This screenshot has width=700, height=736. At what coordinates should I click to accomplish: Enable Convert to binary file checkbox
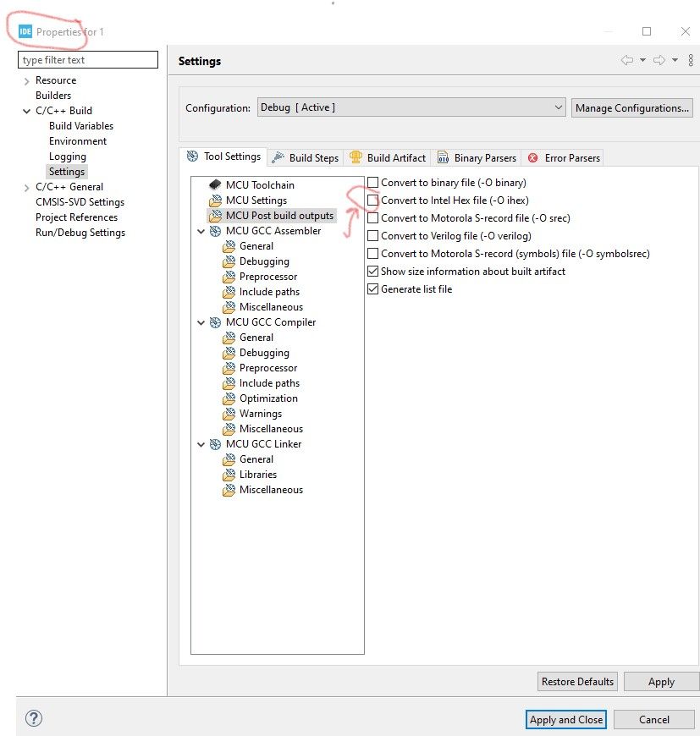tap(372, 182)
